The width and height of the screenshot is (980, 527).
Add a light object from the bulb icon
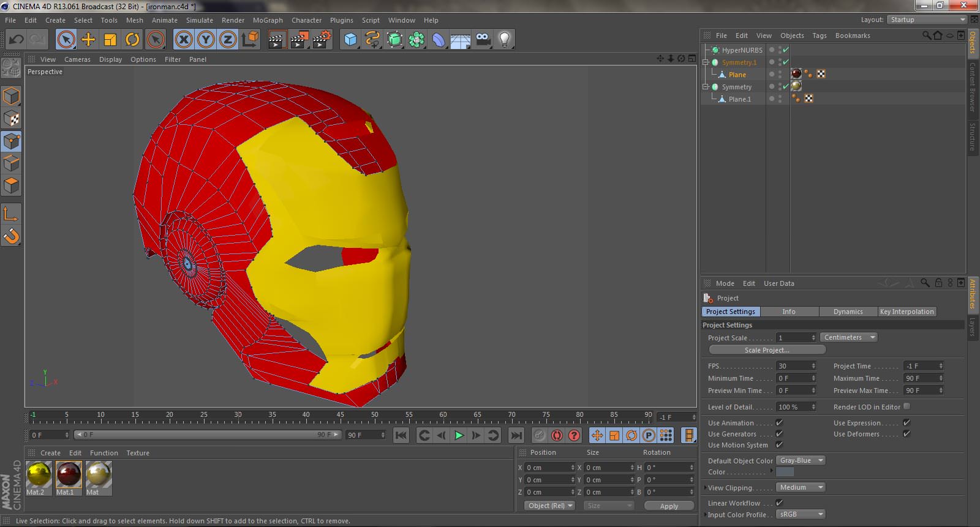click(x=504, y=40)
